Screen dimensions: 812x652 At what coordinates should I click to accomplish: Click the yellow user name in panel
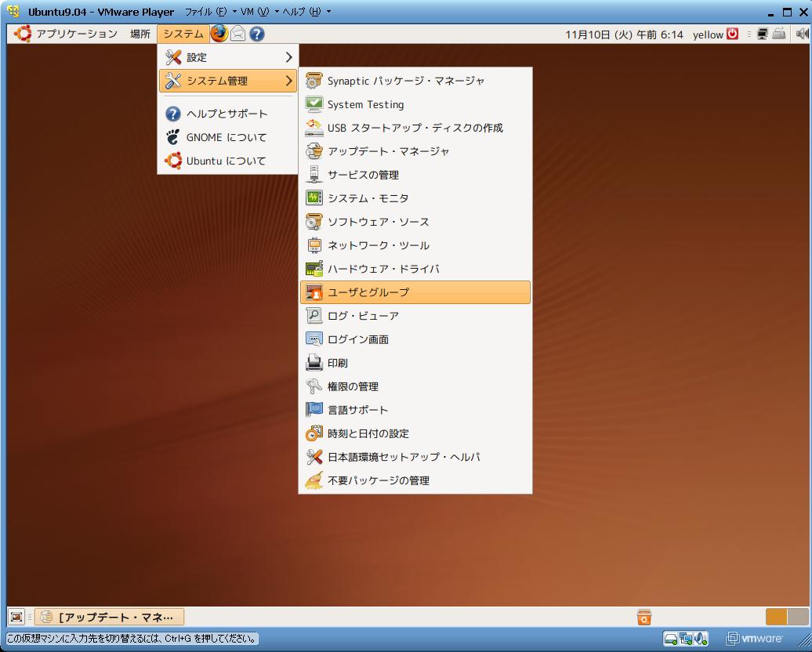click(x=708, y=34)
